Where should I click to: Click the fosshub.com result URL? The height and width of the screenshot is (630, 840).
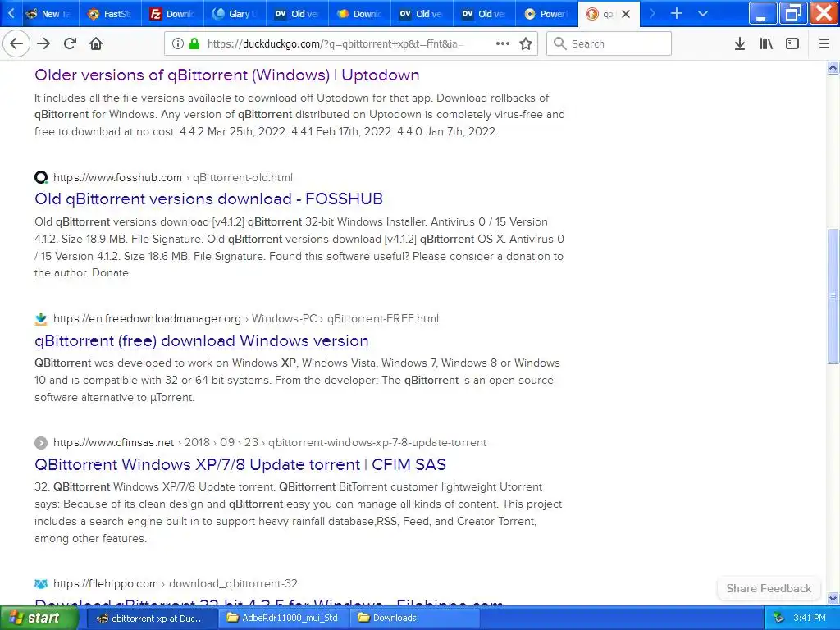click(172, 177)
